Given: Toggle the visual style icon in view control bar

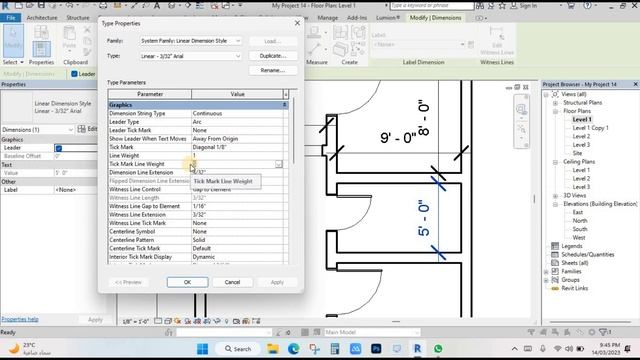Looking at the screenshot, I should [x=168, y=321].
